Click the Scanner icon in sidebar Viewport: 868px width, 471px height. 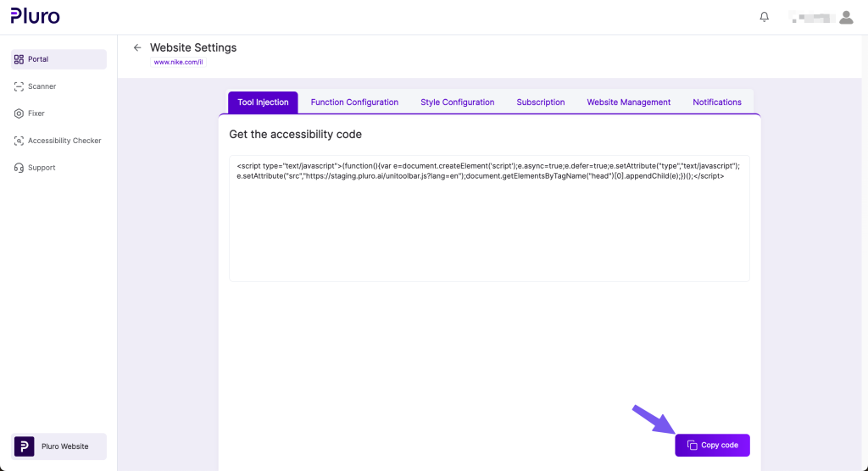[x=19, y=86]
